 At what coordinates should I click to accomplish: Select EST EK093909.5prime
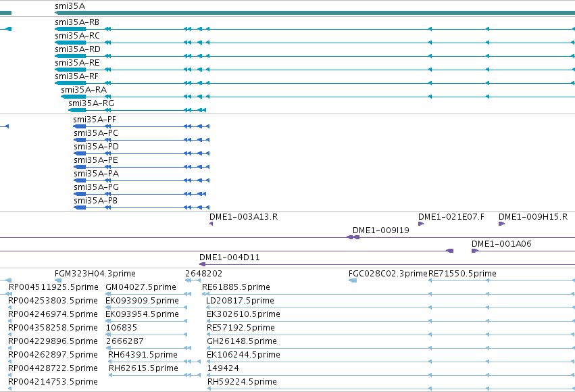(142, 301)
